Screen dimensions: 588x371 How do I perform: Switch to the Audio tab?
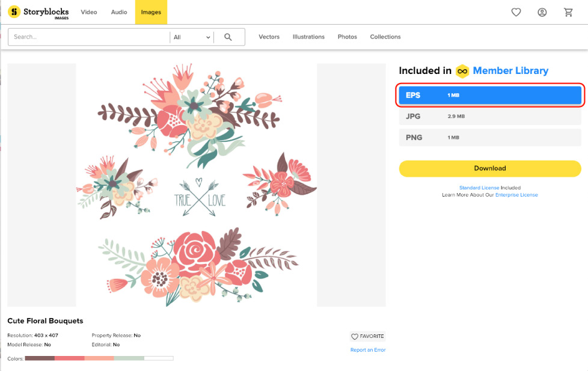click(x=118, y=11)
